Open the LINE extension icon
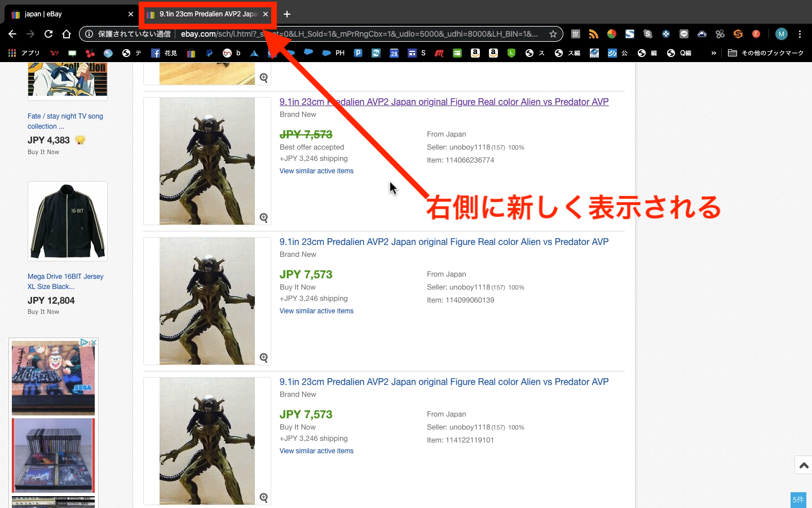The image size is (812, 508). 684,34
